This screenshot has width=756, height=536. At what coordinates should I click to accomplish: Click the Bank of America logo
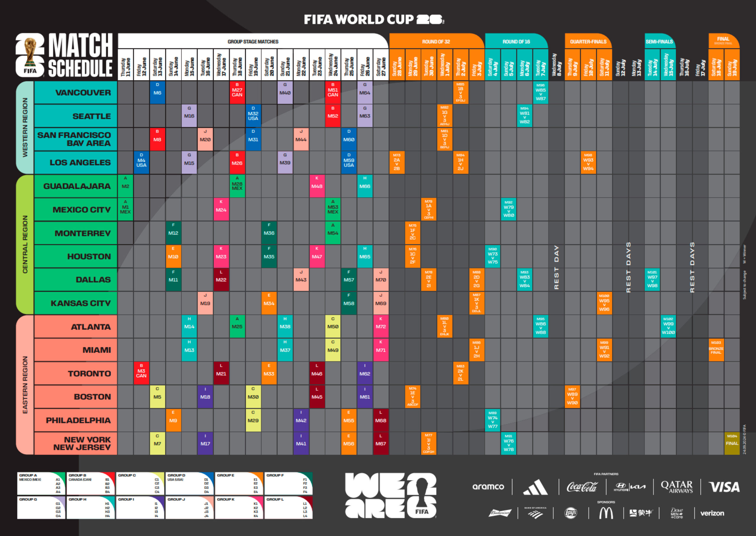535,513
